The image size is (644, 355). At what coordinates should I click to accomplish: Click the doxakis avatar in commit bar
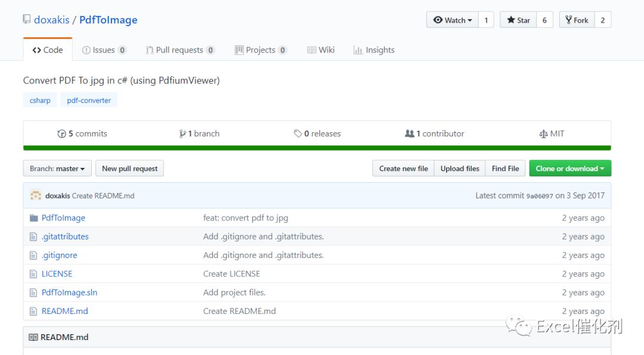click(x=36, y=195)
